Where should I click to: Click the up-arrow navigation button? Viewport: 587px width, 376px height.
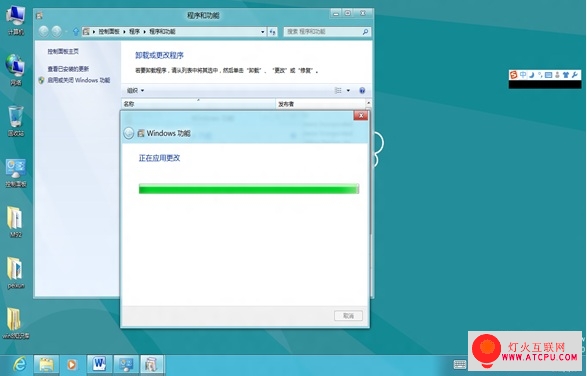[x=76, y=32]
